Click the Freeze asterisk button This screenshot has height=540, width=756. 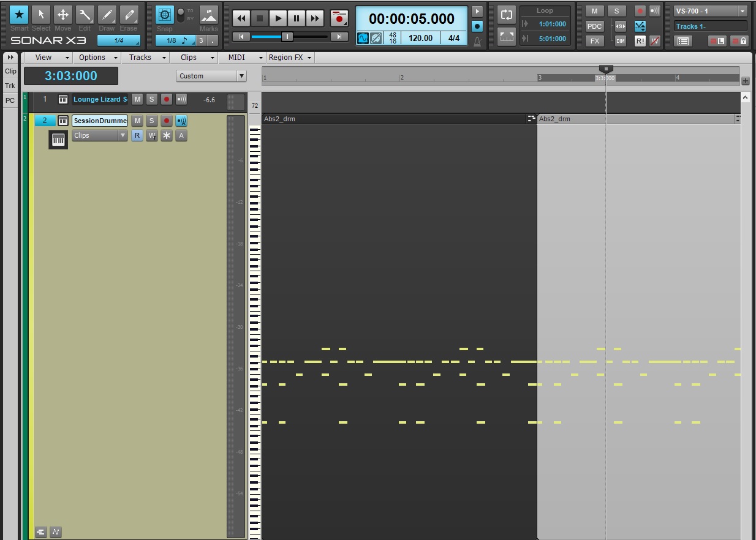[x=167, y=135]
